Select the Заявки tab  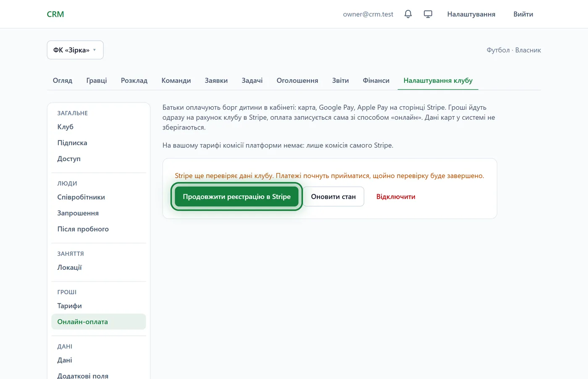(x=216, y=80)
